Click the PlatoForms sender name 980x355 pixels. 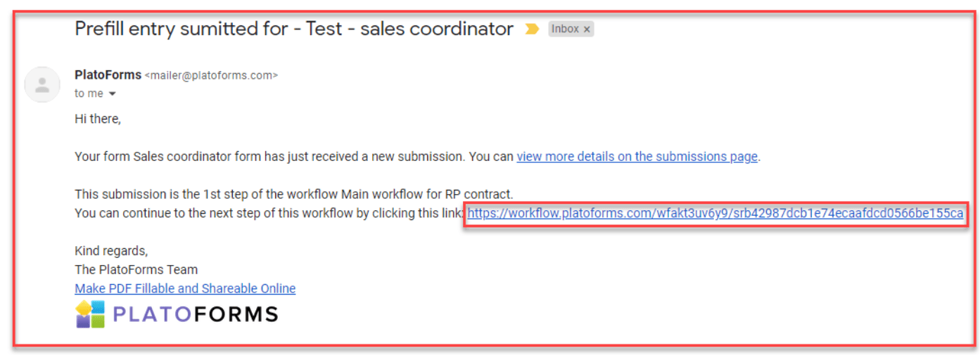108,75
